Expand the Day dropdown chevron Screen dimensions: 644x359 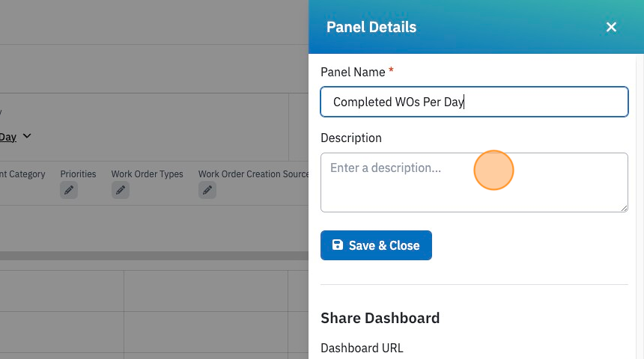[27, 136]
